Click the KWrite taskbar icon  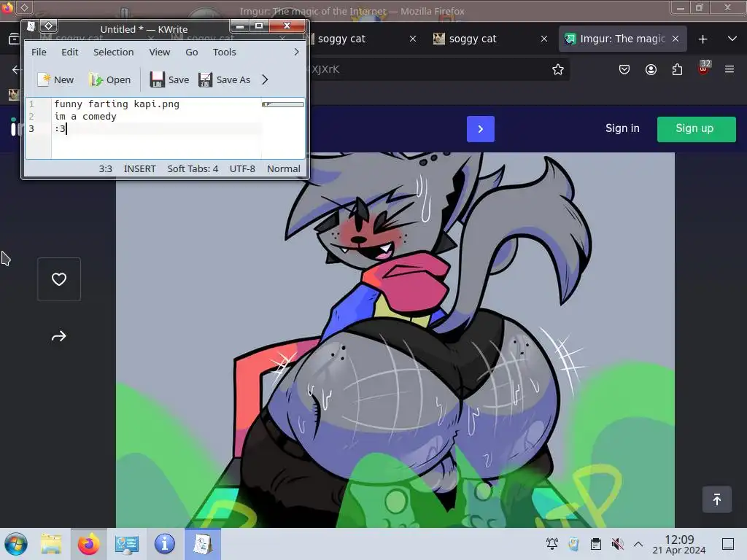click(203, 544)
